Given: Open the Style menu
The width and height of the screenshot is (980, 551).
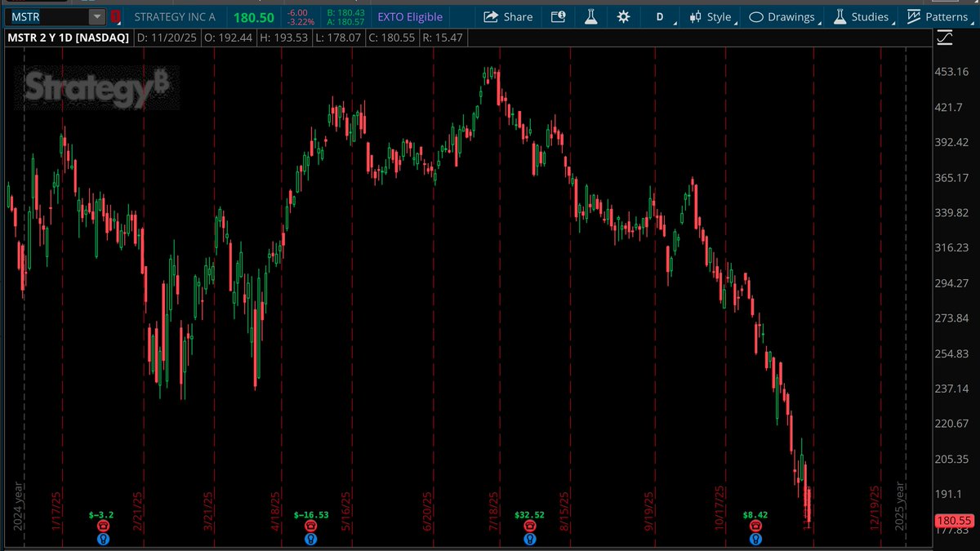Looking at the screenshot, I should pyautogui.click(x=711, y=16).
